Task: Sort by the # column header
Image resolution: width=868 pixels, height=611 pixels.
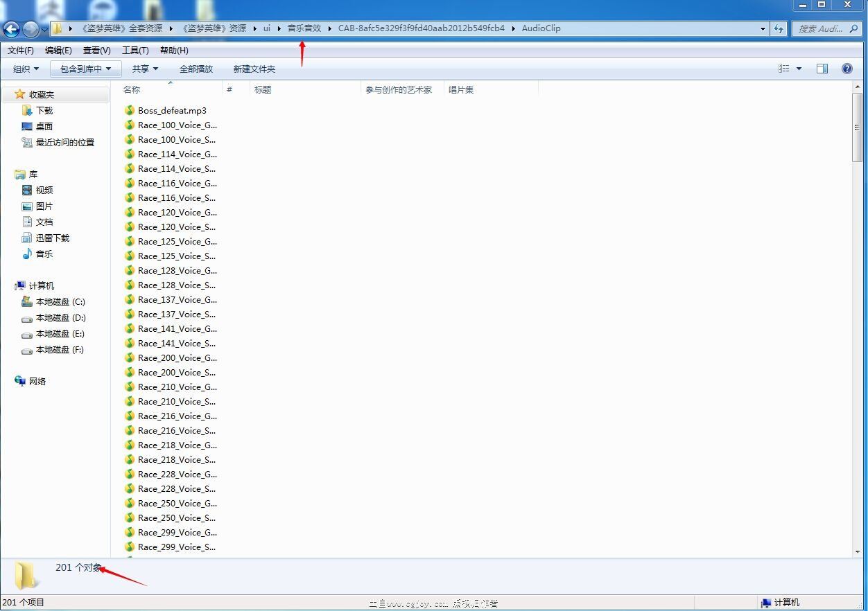Action: pyautogui.click(x=236, y=89)
